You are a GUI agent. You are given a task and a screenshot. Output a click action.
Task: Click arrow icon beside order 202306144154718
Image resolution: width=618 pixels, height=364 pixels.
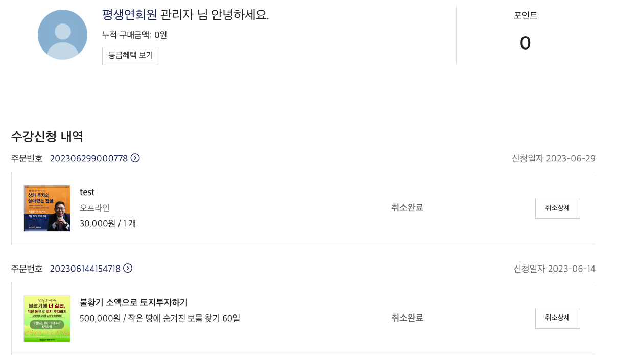[128, 269]
